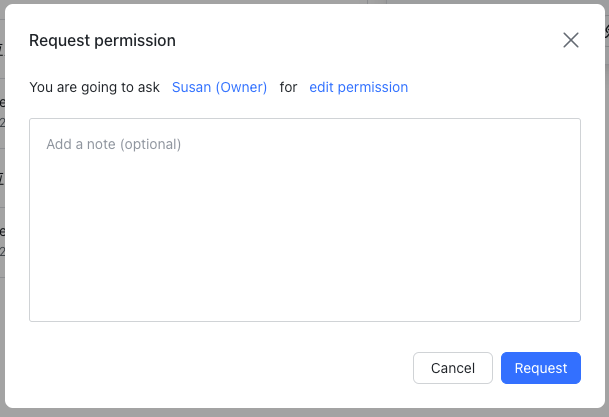Click the empty bottom of the note box
The width and height of the screenshot is (609, 417).
(305, 300)
